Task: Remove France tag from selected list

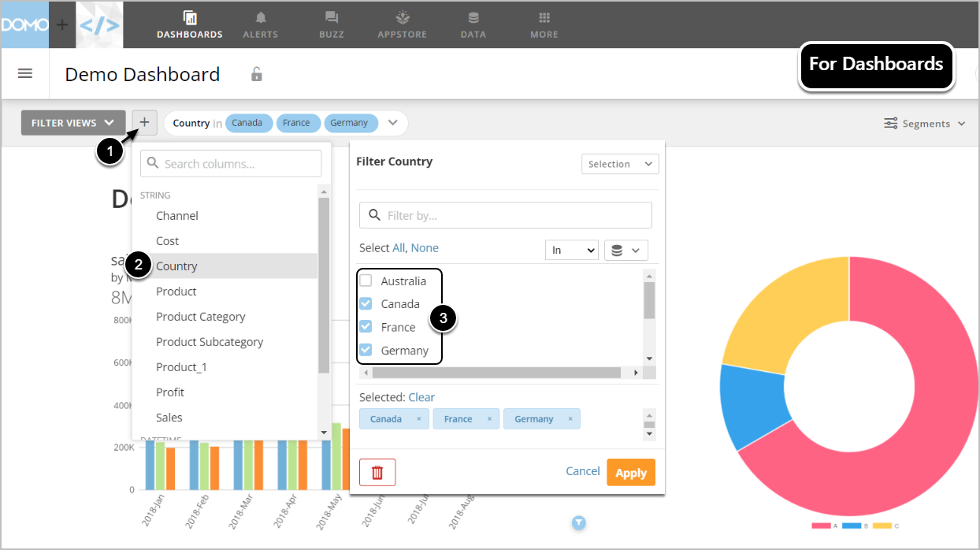Action: (489, 419)
